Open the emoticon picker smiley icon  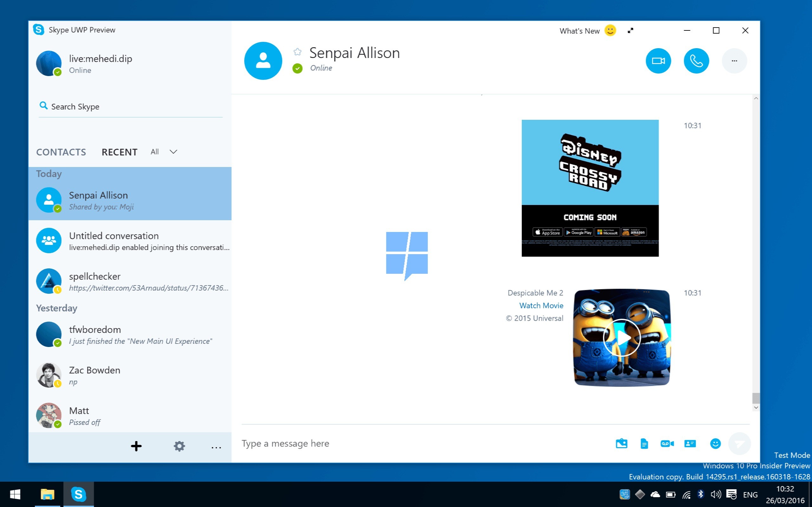coord(715,444)
